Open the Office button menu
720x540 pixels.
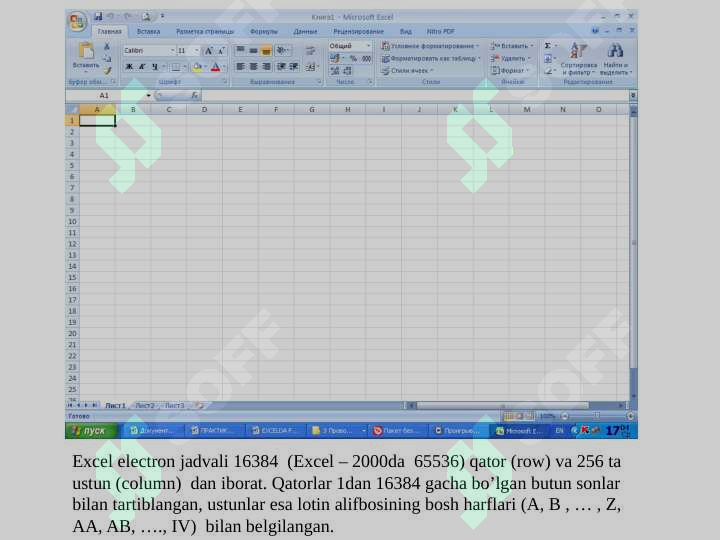(77, 22)
